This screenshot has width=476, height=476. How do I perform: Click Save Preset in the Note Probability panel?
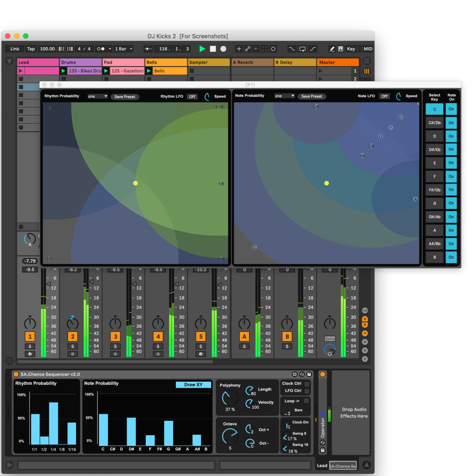point(312,96)
